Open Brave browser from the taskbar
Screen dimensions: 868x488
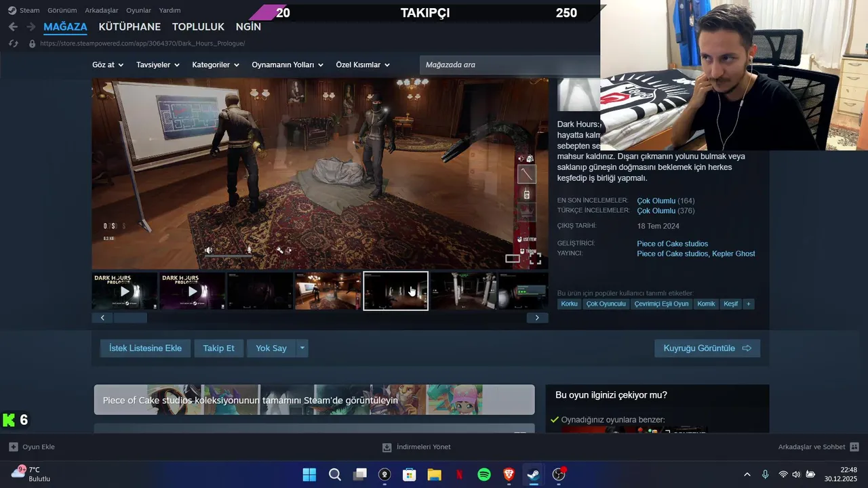(x=509, y=474)
